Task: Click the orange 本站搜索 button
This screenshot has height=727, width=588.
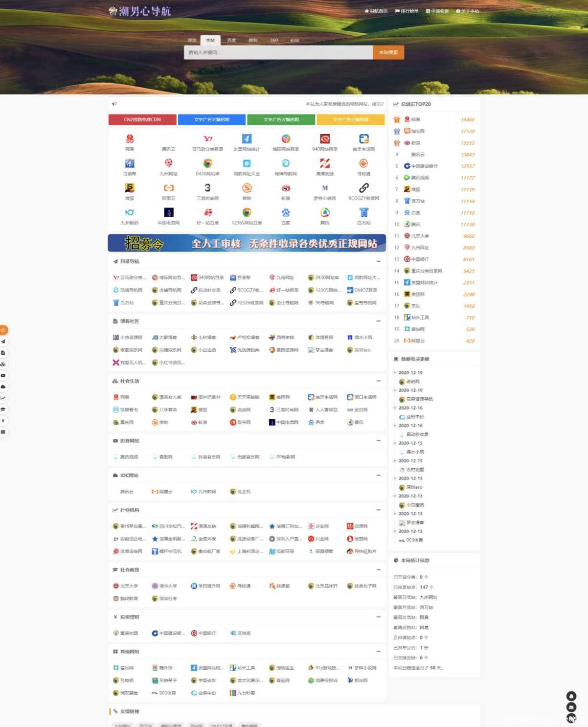Action: (x=388, y=52)
